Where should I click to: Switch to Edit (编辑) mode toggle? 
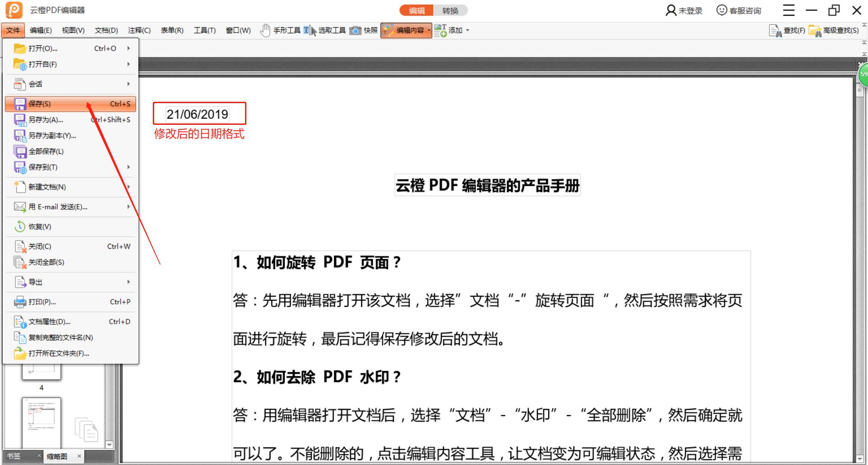click(416, 10)
